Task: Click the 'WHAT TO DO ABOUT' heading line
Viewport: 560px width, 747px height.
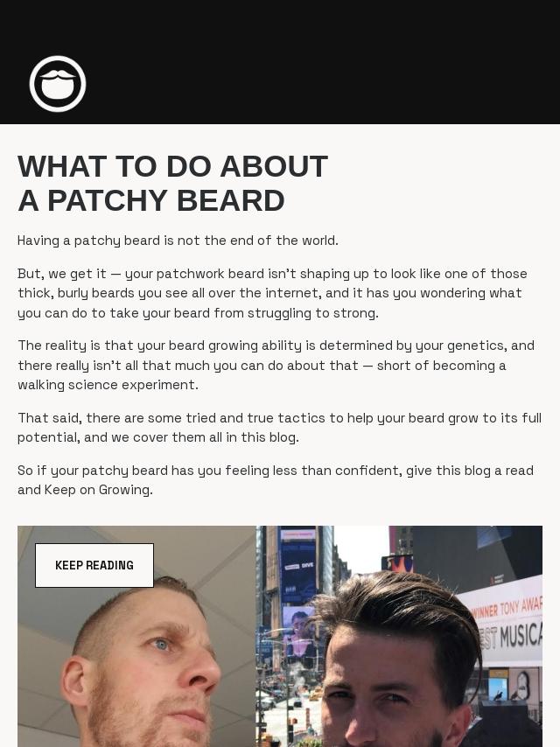Action: [172, 166]
